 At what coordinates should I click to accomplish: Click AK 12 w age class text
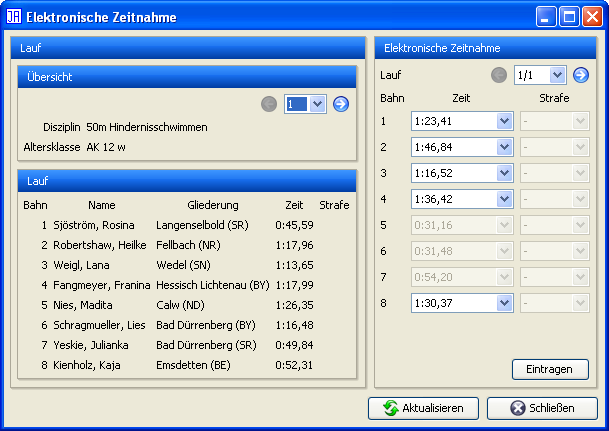[106, 147]
